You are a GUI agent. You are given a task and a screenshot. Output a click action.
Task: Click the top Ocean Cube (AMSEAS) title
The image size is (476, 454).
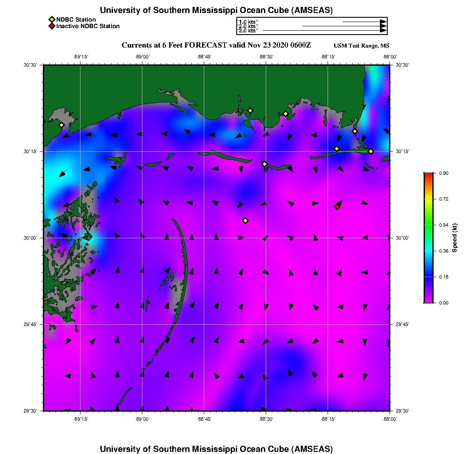click(216, 10)
